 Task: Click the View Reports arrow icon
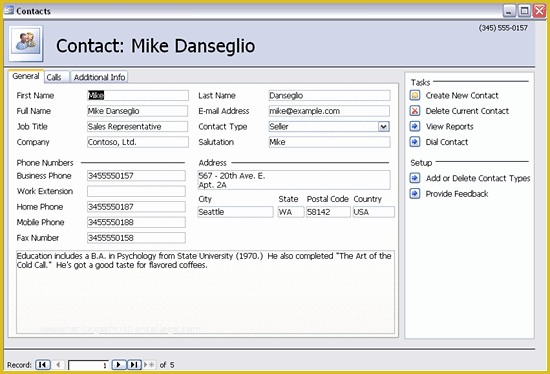coord(415,126)
